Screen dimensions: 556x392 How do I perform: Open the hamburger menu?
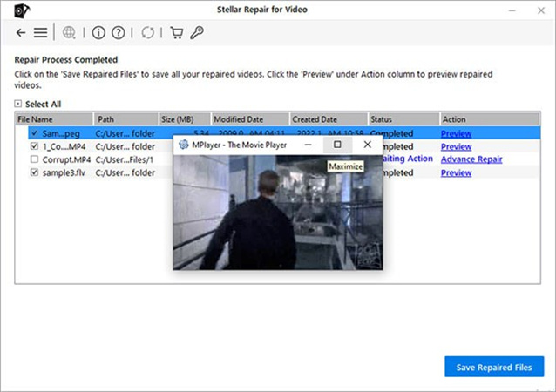pyautogui.click(x=40, y=33)
